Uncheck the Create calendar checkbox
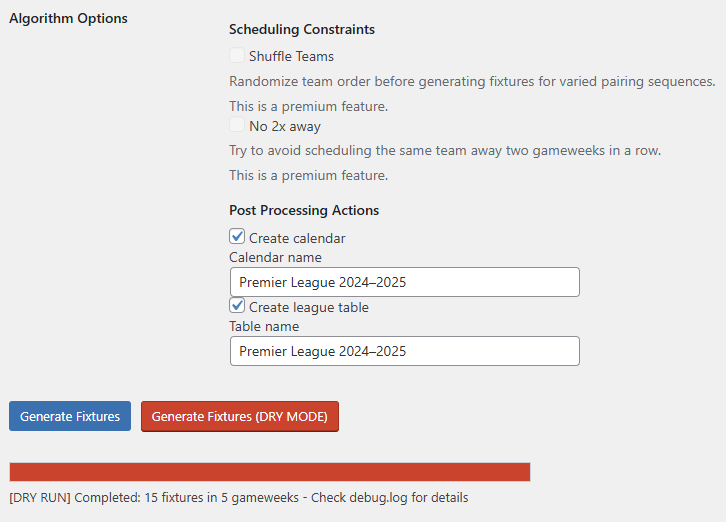726x522 pixels. pyautogui.click(x=237, y=237)
